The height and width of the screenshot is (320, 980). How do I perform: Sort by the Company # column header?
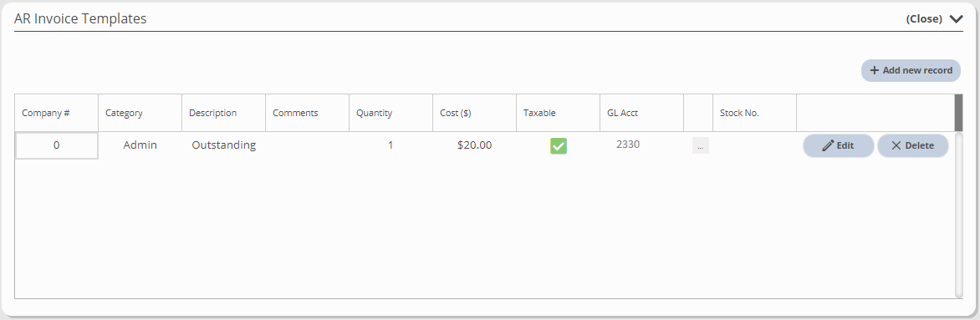point(56,113)
